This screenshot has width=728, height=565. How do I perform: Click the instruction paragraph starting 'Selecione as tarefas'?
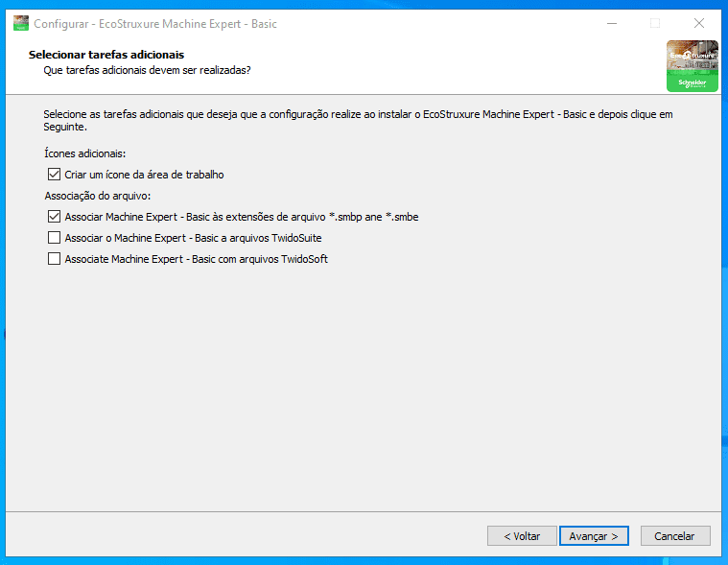point(358,120)
